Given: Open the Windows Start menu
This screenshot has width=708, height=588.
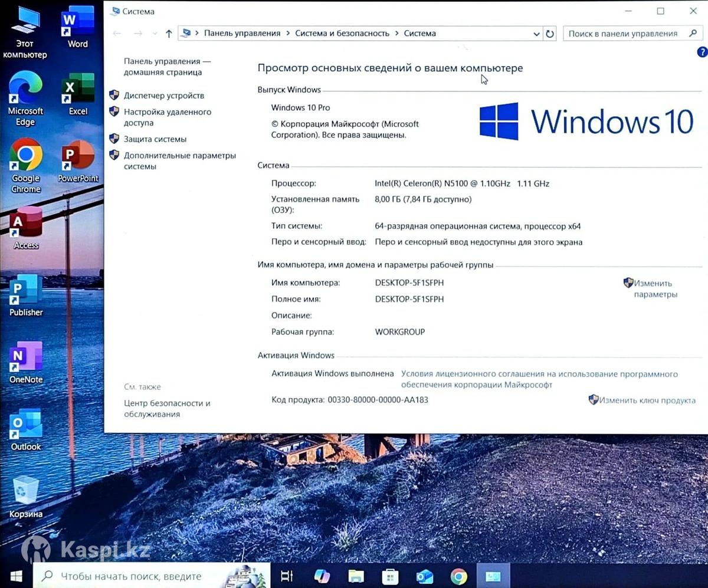Looking at the screenshot, I should click(16, 576).
